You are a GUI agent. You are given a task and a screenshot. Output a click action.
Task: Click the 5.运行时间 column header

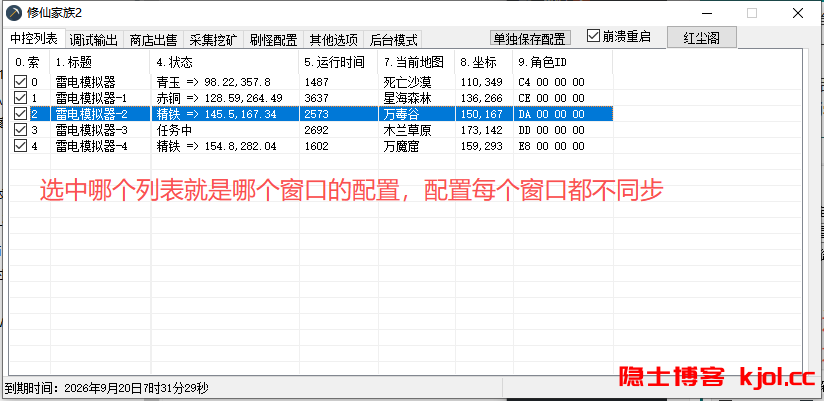338,63
